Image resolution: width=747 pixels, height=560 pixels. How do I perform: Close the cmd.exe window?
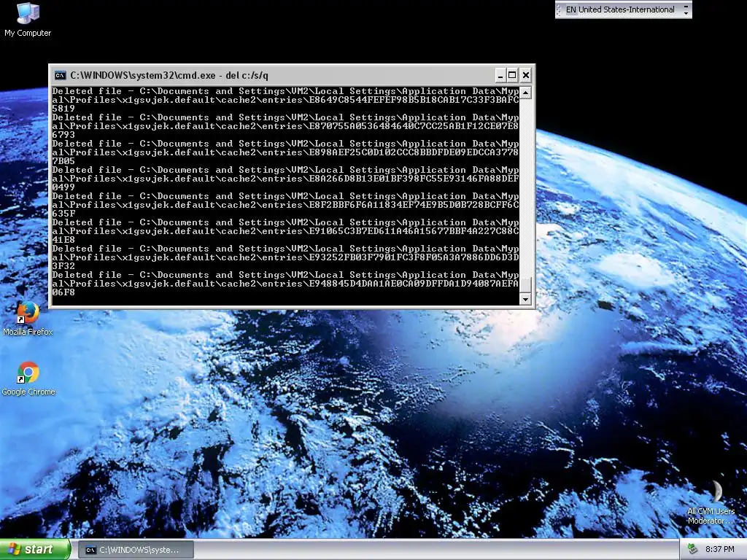point(525,75)
